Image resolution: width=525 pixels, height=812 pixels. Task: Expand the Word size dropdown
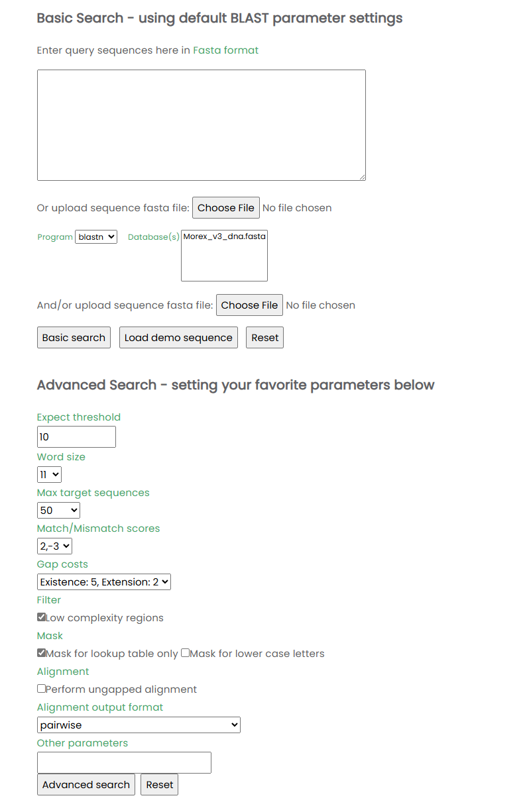pyautogui.click(x=50, y=474)
